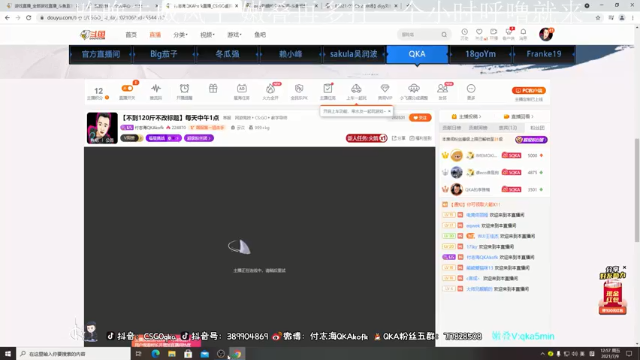Click the flame icon with NEW badge
Viewport: 640px width, 360px height.
click(x=270, y=89)
